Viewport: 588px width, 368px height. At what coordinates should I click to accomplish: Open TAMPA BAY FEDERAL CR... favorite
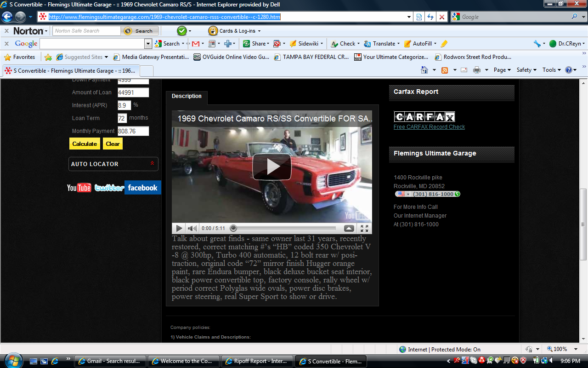311,57
